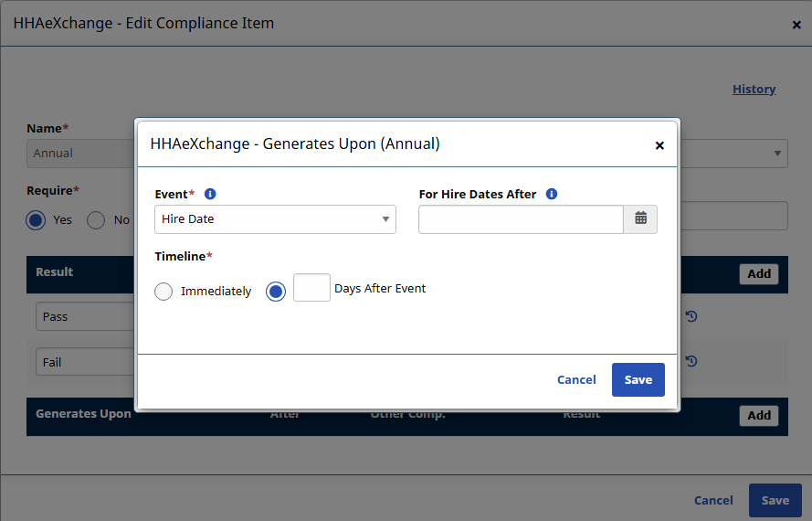Select the Immediately timeline option
Screen dimensions: 812x521
pos(163,292)
